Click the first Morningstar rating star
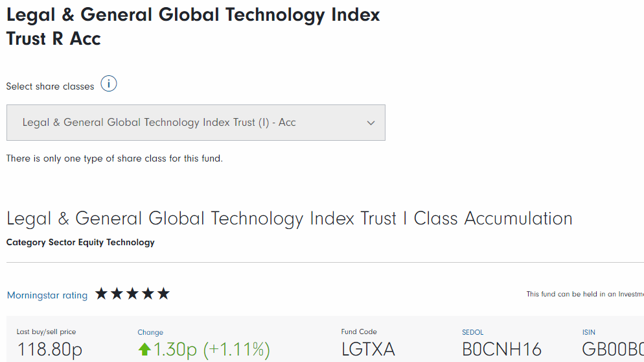This screenshot has width=644, height=362. [101, 294]
